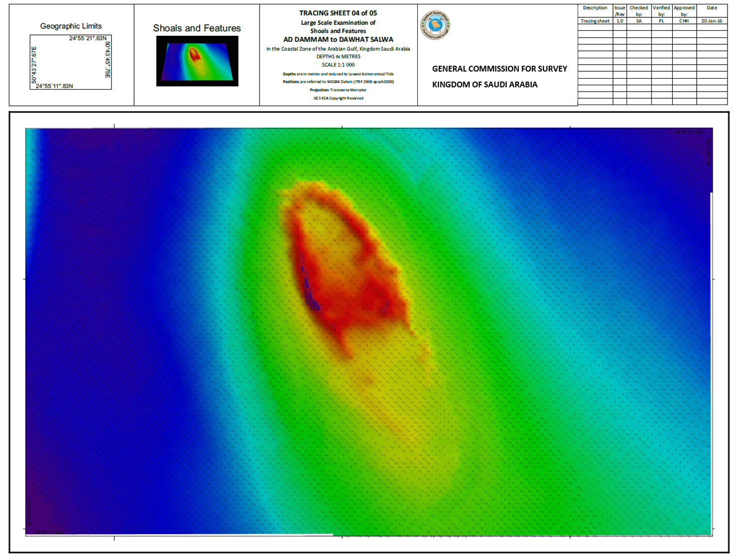Select the west limit 50°43'27".67E
This screenshot has height=560, width=741.
[34, 65]
